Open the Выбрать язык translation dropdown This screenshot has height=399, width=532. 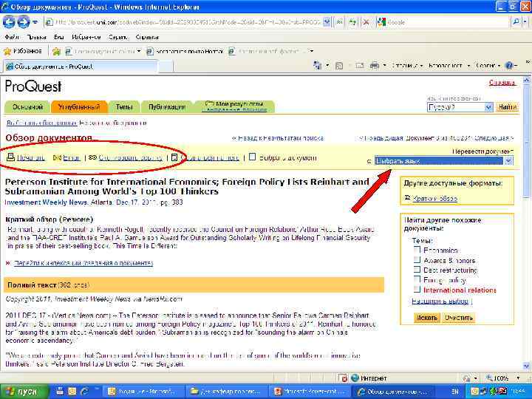[444, 161]
